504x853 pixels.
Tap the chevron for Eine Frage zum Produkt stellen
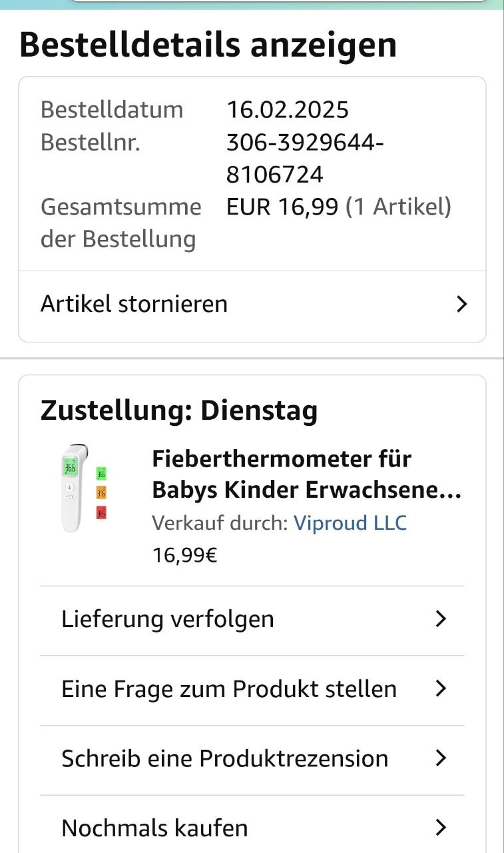coord(440,688)
